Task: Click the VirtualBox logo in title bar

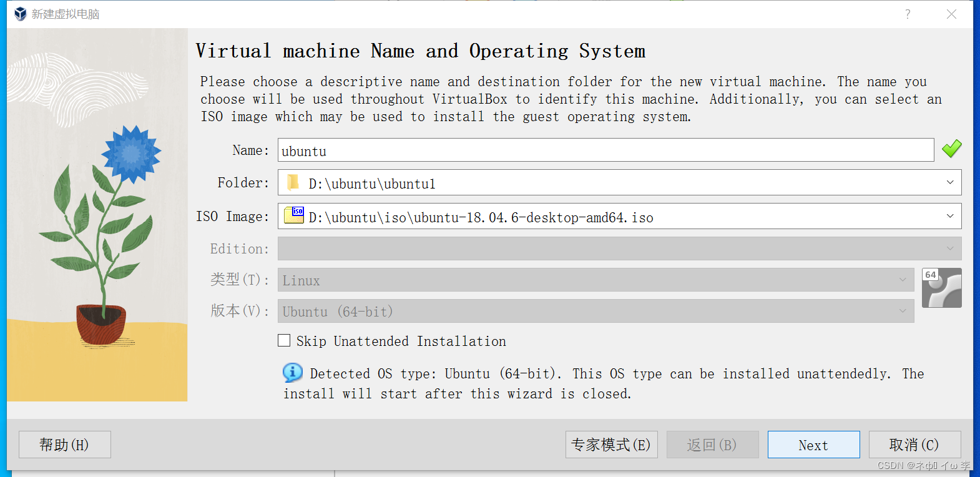Action: (21, 14)
